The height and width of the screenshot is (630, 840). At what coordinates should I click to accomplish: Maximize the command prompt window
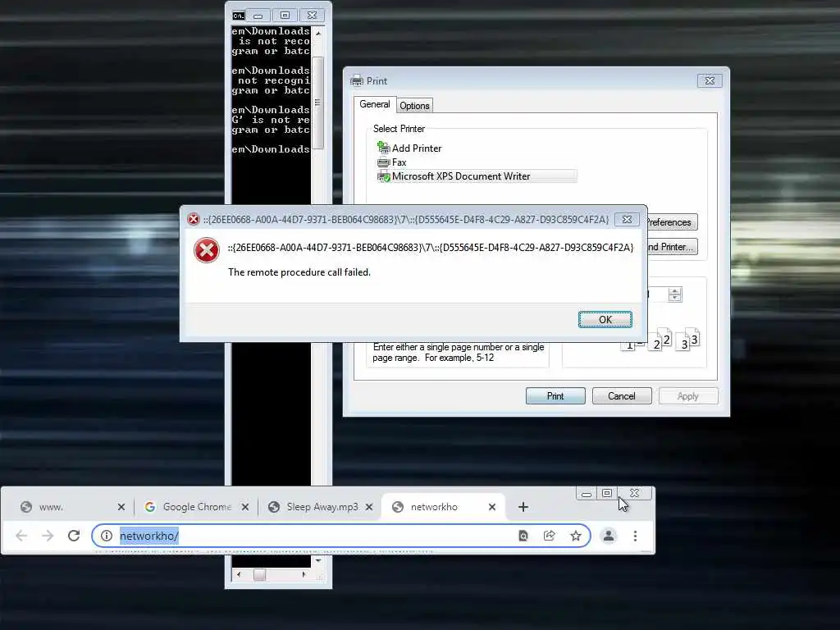pos(285,16)
